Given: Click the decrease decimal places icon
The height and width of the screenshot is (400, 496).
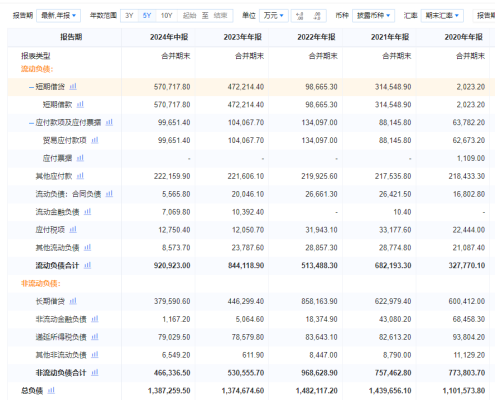Looking at the screenshot, I should [317, 16].
